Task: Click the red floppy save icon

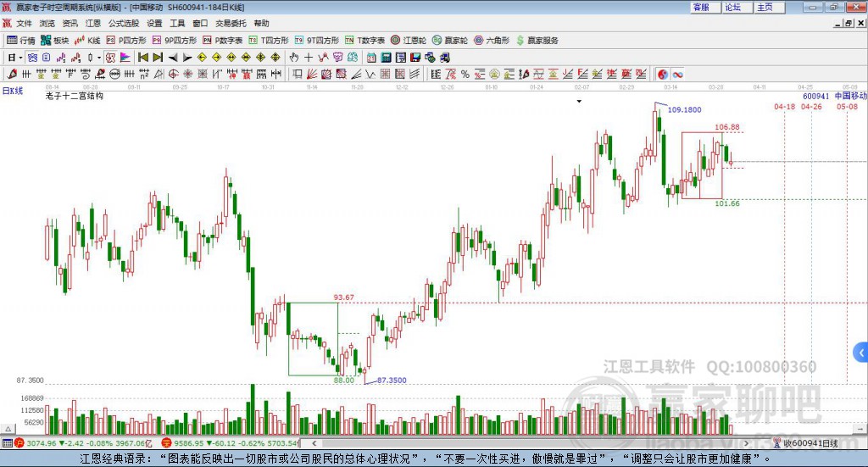Action: click(415, 58)
